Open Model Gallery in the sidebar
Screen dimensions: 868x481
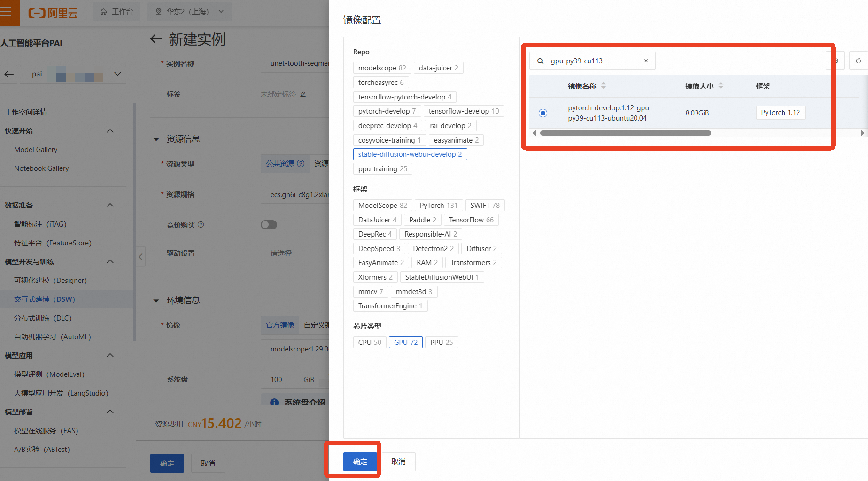point(36,150)
